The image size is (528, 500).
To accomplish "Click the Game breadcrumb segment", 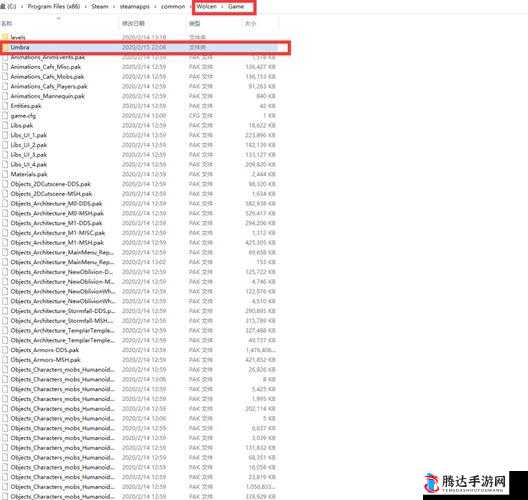I will (x=236, y=6).
